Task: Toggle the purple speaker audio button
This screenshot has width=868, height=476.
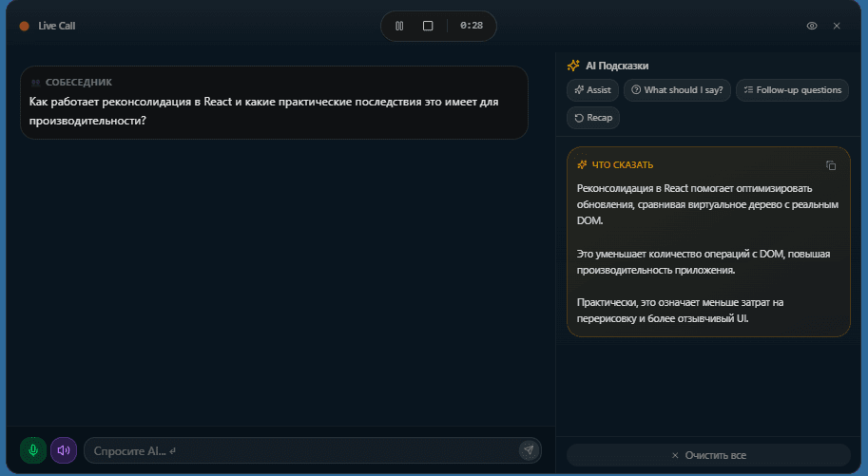Action: point(64,450)
